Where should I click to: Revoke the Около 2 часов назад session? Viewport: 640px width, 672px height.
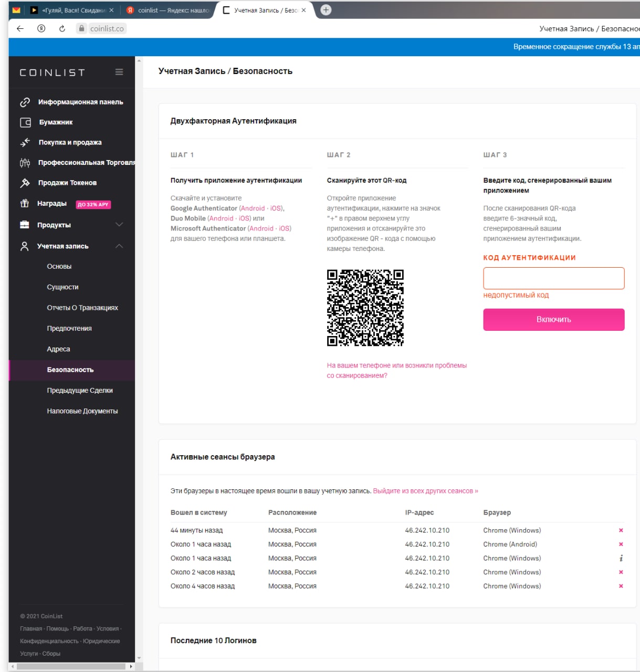(x=621, y=572)
